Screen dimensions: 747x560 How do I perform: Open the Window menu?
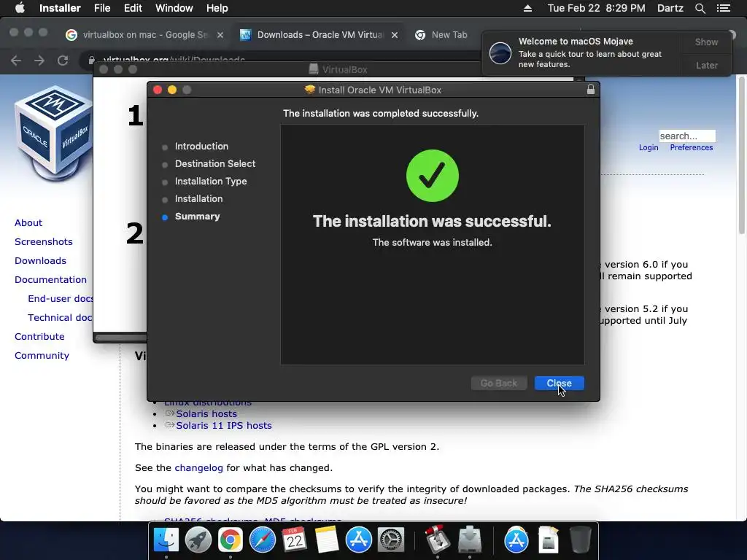pyautogui.click(x=174, y=8)
